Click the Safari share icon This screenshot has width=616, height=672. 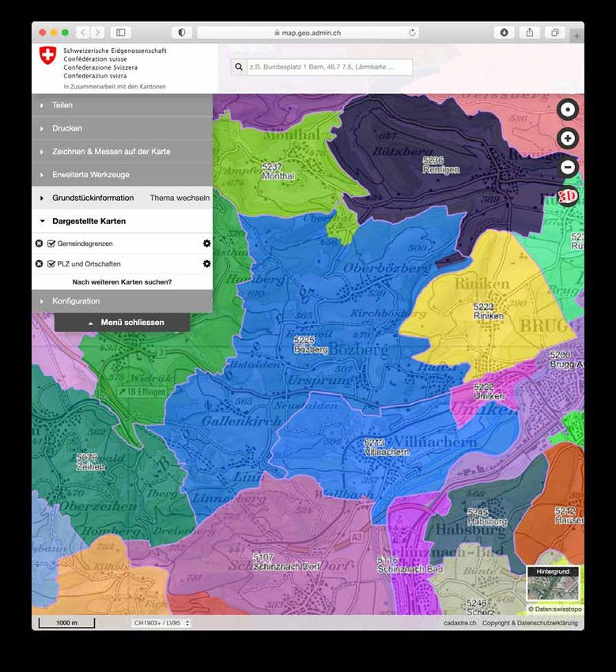pos(530,32)
